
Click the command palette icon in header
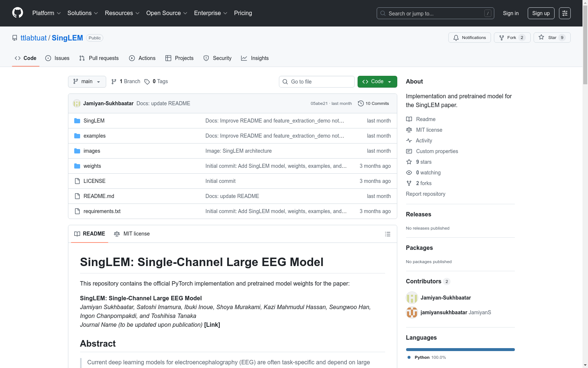coord(565,13)
